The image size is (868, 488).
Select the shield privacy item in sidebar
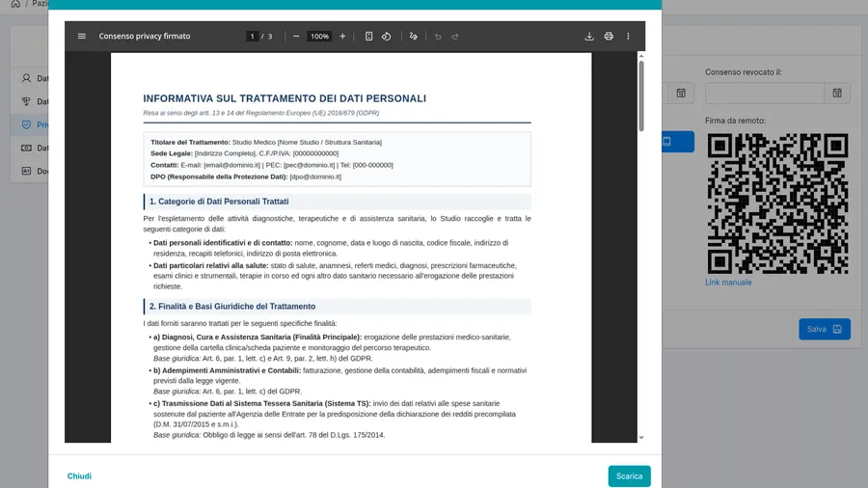click(x=29, y=124)
